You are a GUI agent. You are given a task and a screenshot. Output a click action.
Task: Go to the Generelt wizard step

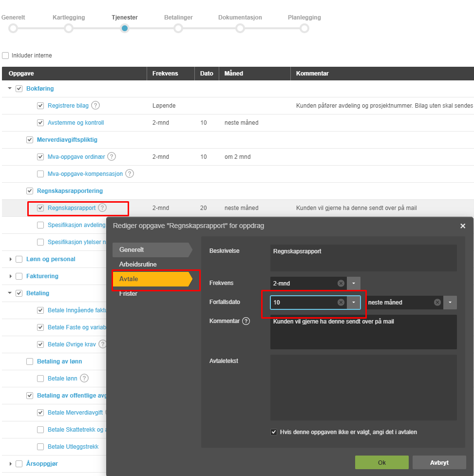13,18
